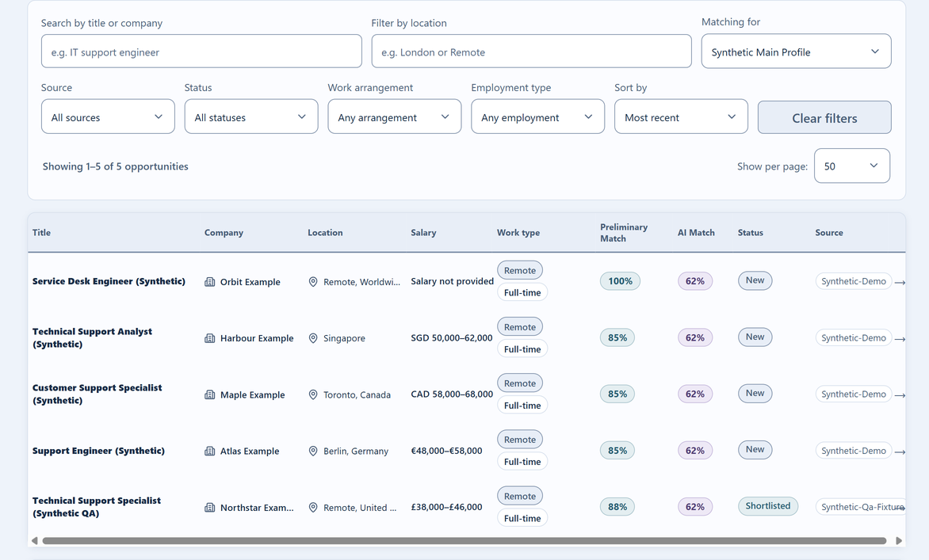Screen dimensions: 929x560
Task: Click the 85% match badge in Singapore row
Action: [617, 337]
